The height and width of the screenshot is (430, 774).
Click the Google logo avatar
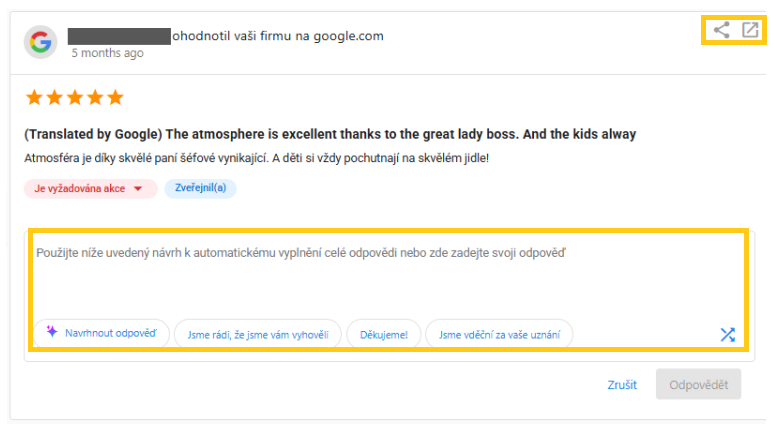[40, 42]
